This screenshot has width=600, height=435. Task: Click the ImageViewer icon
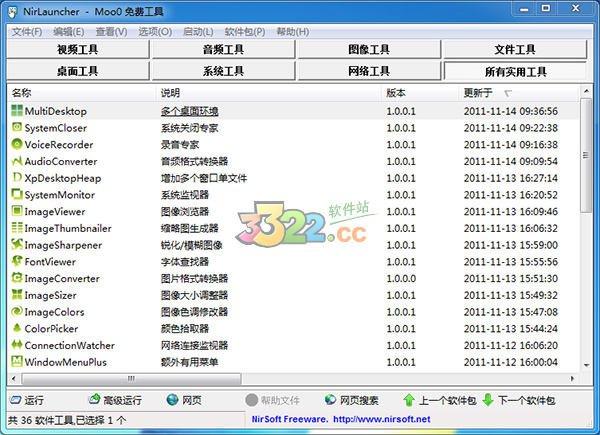tap(17, 211)
